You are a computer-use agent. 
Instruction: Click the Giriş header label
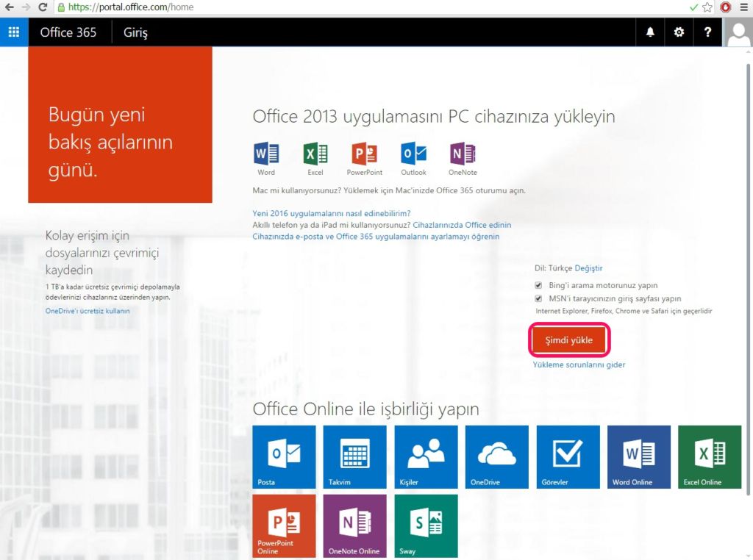click(x=135, y=32)
